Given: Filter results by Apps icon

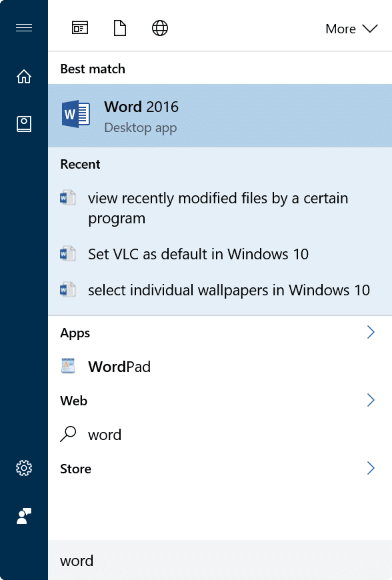Looking at the screenshot, I should [80, 28].
